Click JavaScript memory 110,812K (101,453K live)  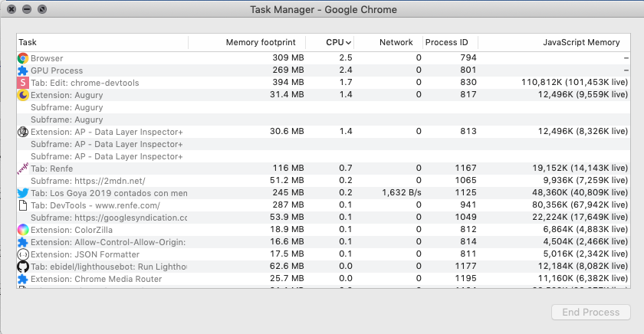point(574,83)
